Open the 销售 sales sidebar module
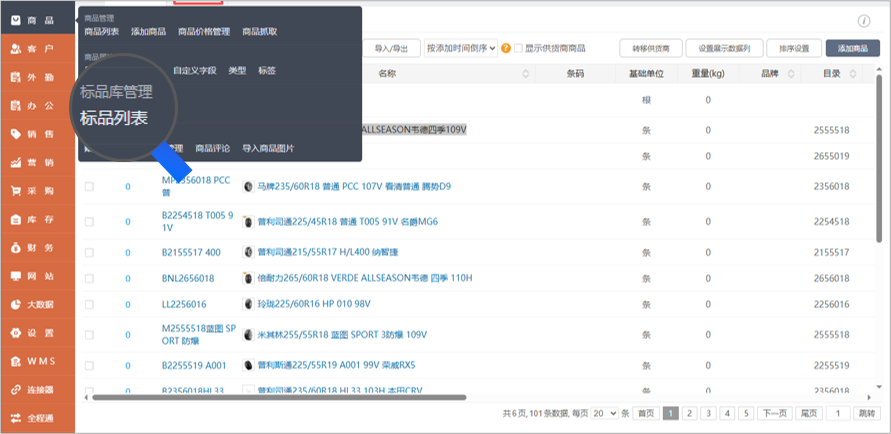 [x=37, y=134]
